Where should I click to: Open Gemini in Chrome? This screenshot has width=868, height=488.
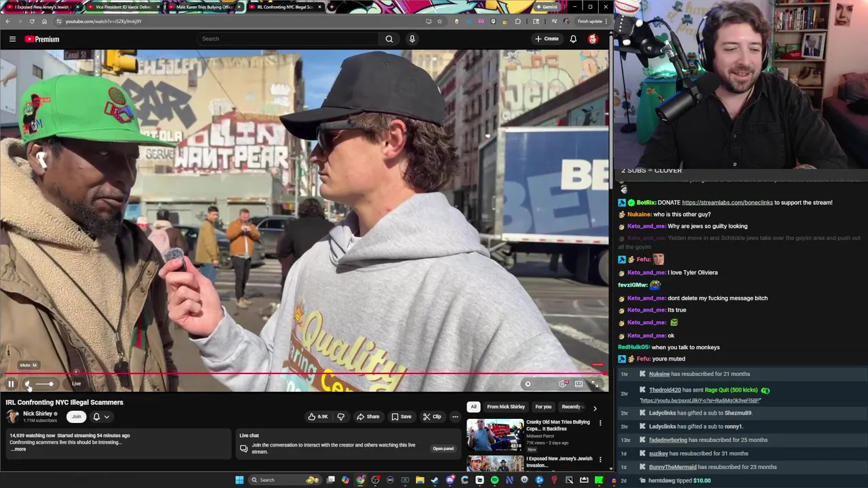coord(547,7)
